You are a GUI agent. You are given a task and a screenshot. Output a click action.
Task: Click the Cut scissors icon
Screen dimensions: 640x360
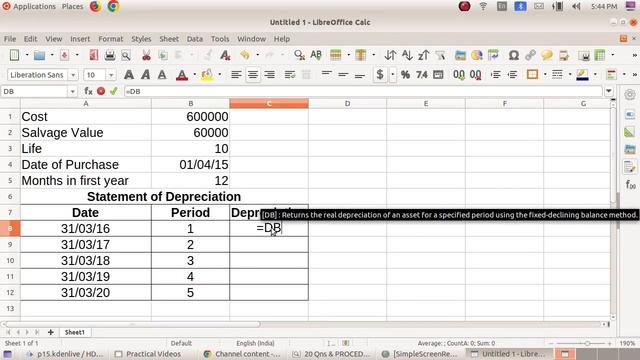[x=146, y=55]
